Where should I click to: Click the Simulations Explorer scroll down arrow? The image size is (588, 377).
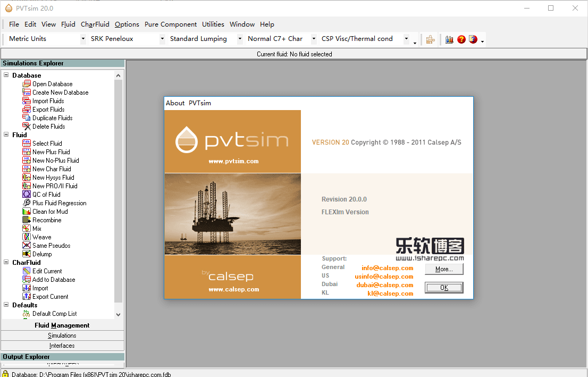(x=118, y=314)
